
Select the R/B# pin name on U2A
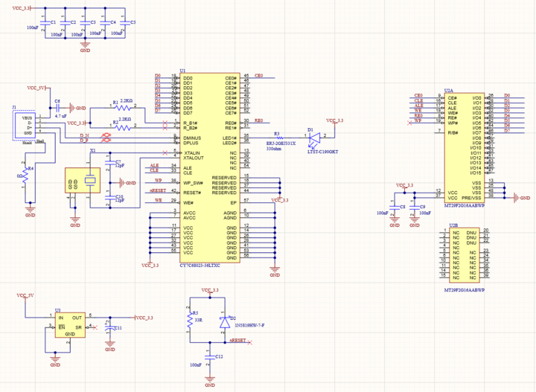pyautogui.click(x=453, y=133)
